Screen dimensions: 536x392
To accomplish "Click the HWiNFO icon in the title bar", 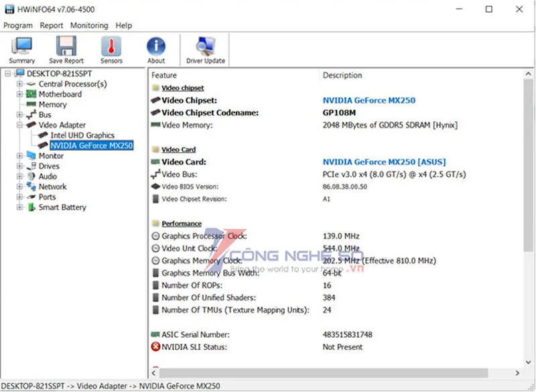I will [x=9, y=9].
